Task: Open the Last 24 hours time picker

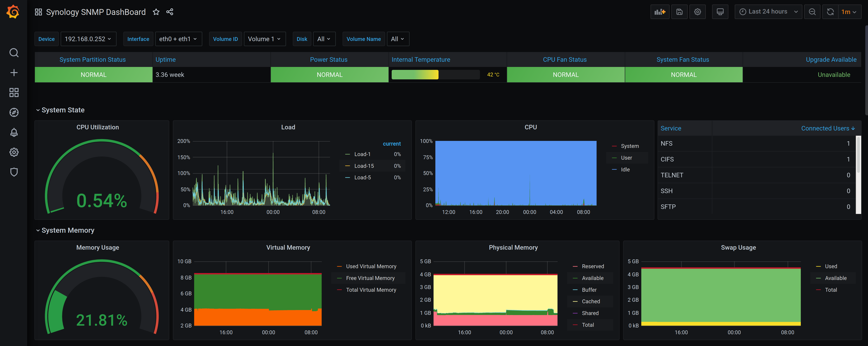Action: [x=768, y=12]
